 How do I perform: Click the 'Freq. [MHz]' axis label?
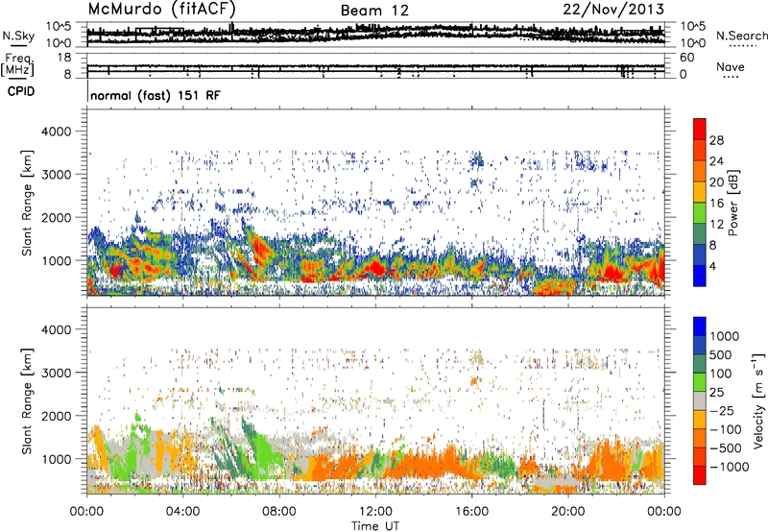click(x=17, y=65)
